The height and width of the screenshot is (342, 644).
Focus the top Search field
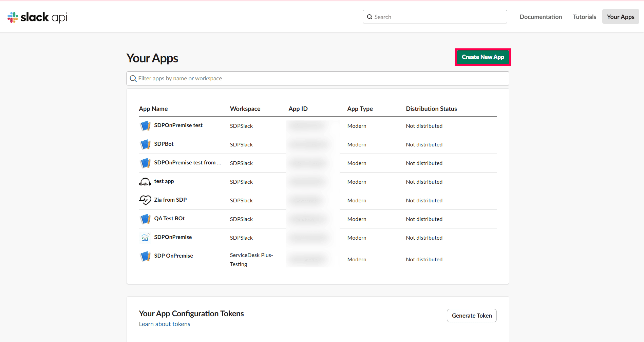coord(438,17)
